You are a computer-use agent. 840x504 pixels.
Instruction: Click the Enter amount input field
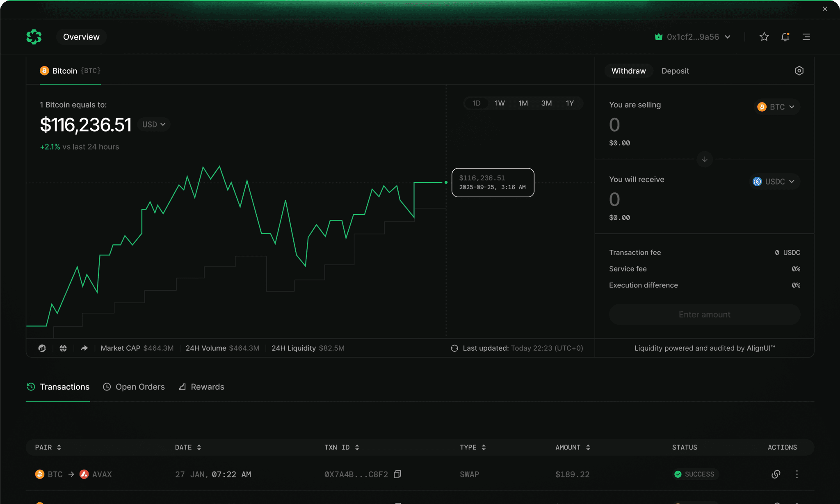tap(704, 314)
